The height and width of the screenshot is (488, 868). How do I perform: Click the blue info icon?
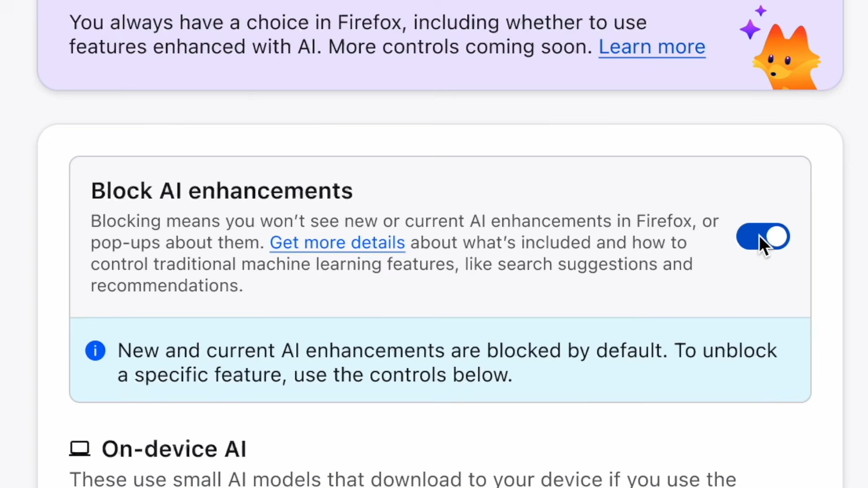(95, 350)
